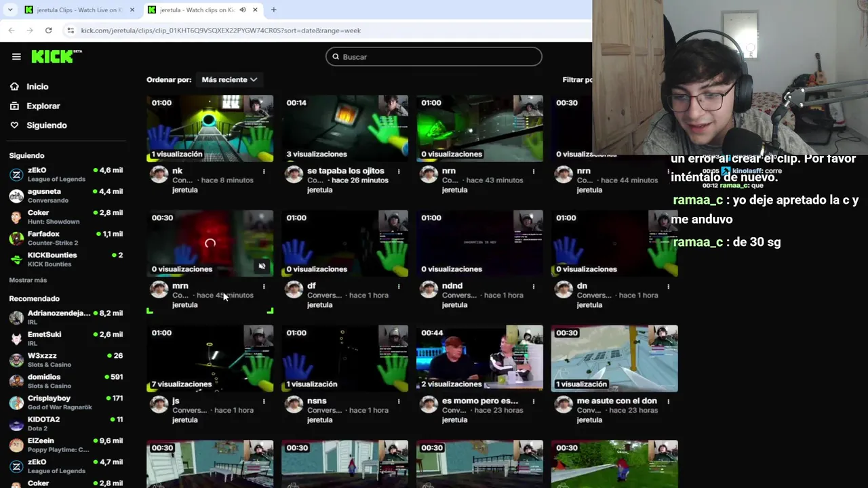The width and height of the screenshot is (868, 488).
Task: Open options menu for nrn 43 minutos clip
Action: (x=534, y=171)
